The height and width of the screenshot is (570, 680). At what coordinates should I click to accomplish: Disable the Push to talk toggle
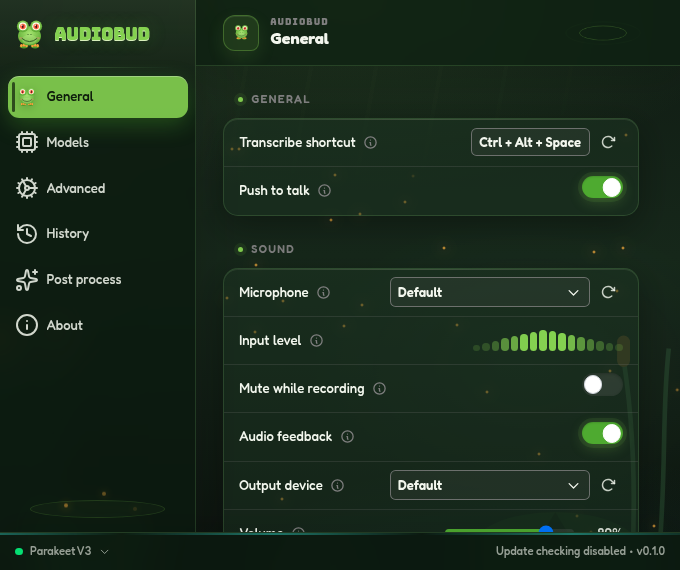602,188
